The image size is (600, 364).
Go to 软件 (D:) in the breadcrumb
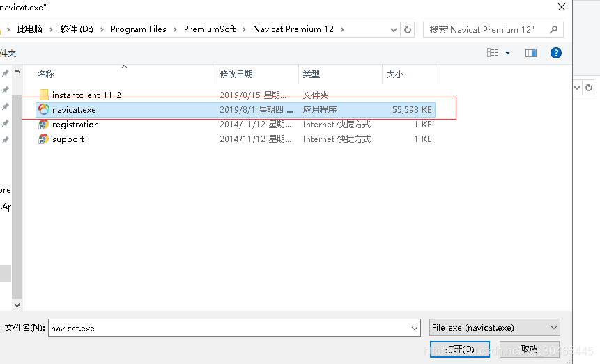click(x=77, y=29)
